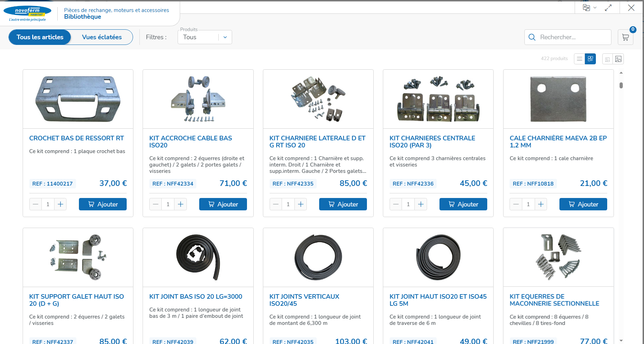Open KIT JOINT BAS ISO 20 LG=3000 title link

point(196,297)
